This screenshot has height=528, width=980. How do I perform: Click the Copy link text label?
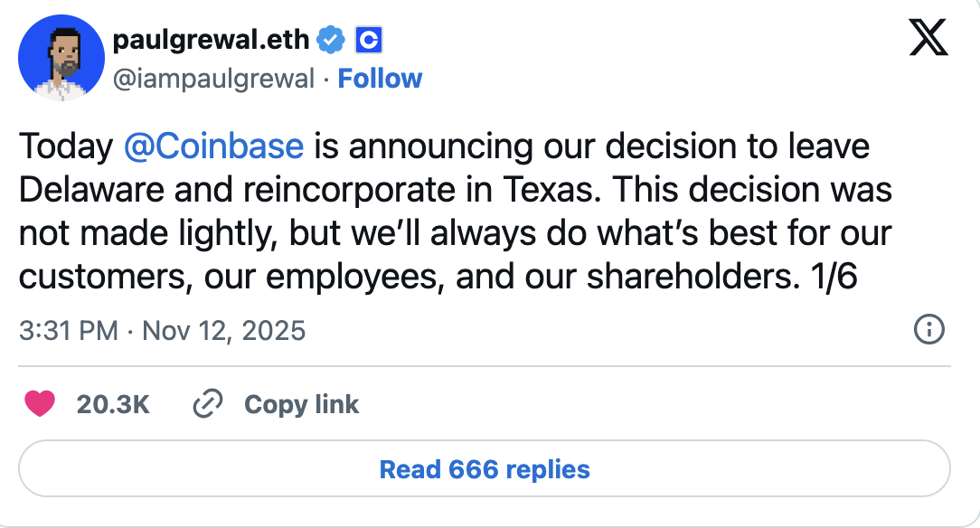[302, 404]
